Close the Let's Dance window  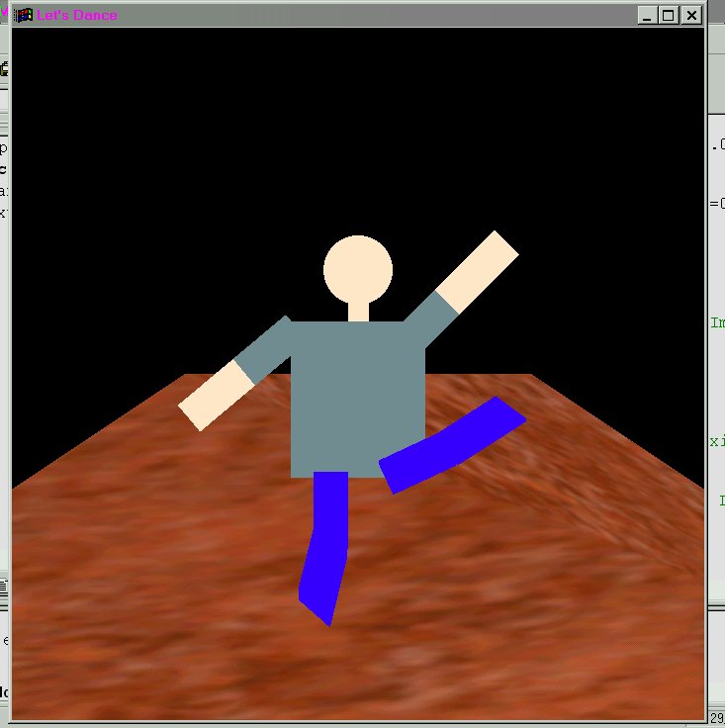point(691,15)
